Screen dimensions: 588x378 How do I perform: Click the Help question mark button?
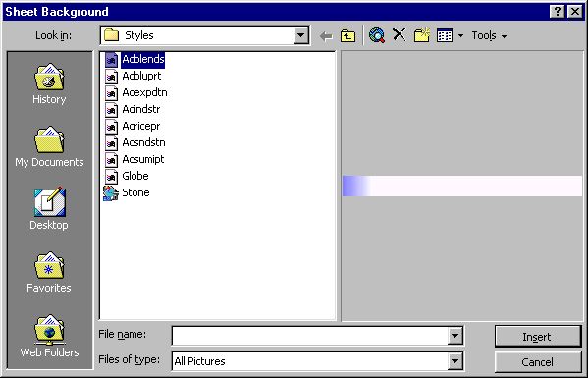point(558,11)
